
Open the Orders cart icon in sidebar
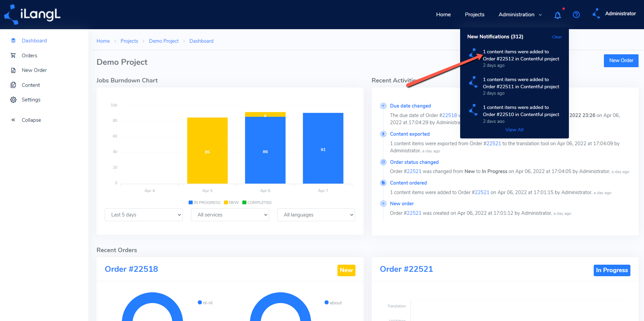13,55
